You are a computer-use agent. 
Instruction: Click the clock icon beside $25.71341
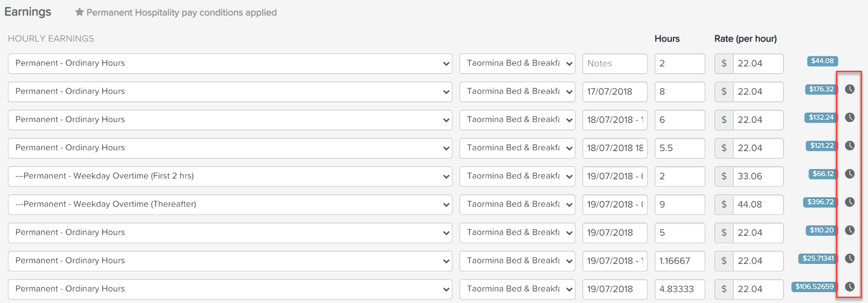pyautogui.click(x=849, y=259)
